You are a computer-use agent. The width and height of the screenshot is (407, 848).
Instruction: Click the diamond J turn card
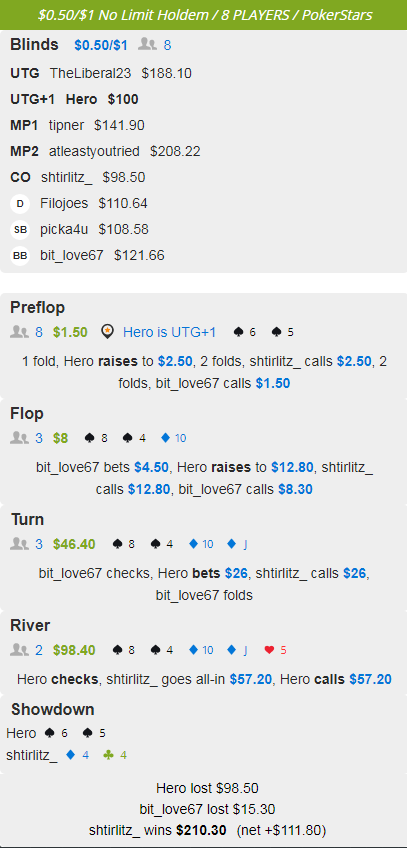(x=238, y=544)
